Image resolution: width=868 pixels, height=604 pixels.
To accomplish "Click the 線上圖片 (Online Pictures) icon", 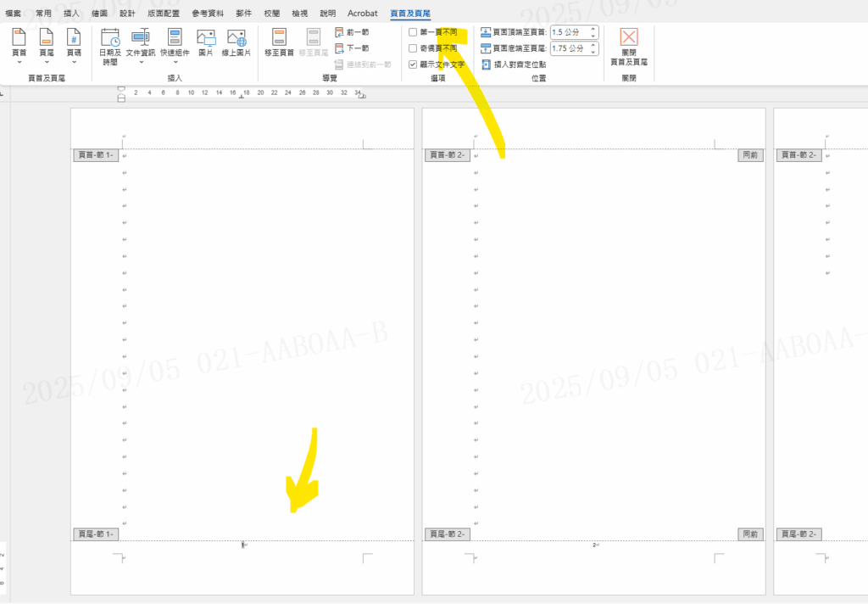I will 236,42.
